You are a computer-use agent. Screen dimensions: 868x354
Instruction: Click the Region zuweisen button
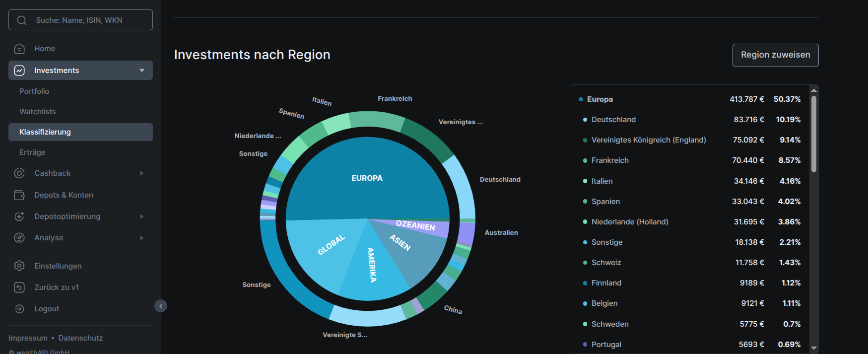[775, 55]
